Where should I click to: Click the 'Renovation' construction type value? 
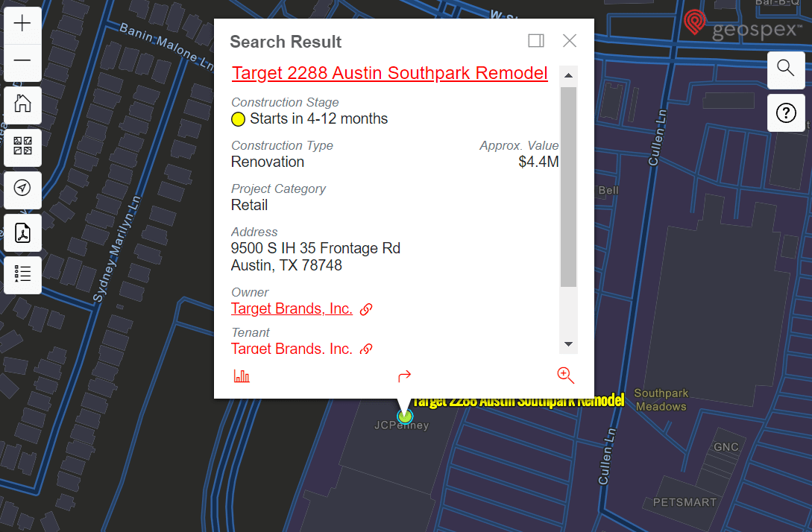267,162
